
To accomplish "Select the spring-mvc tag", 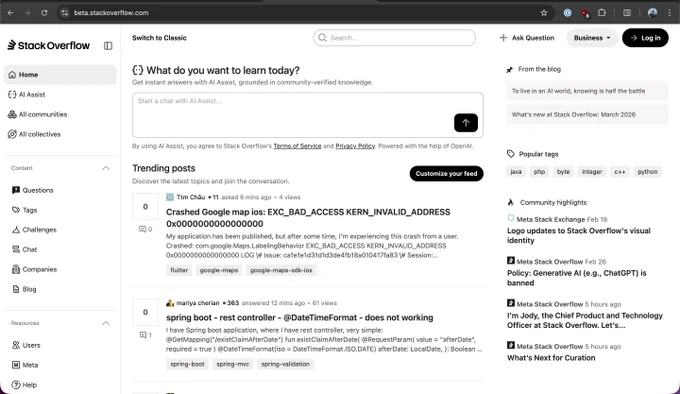I will pyautogui.click(x=233, y=364).
